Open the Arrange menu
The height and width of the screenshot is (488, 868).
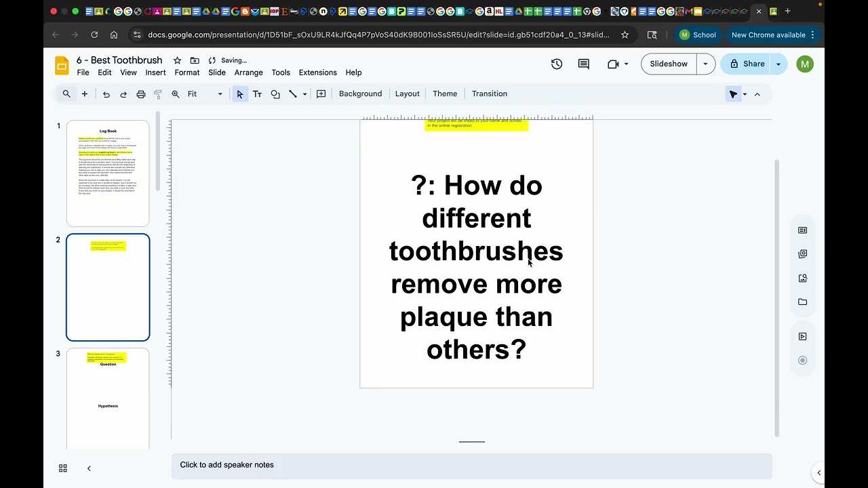pyautogui.click(x=249, y=73)
